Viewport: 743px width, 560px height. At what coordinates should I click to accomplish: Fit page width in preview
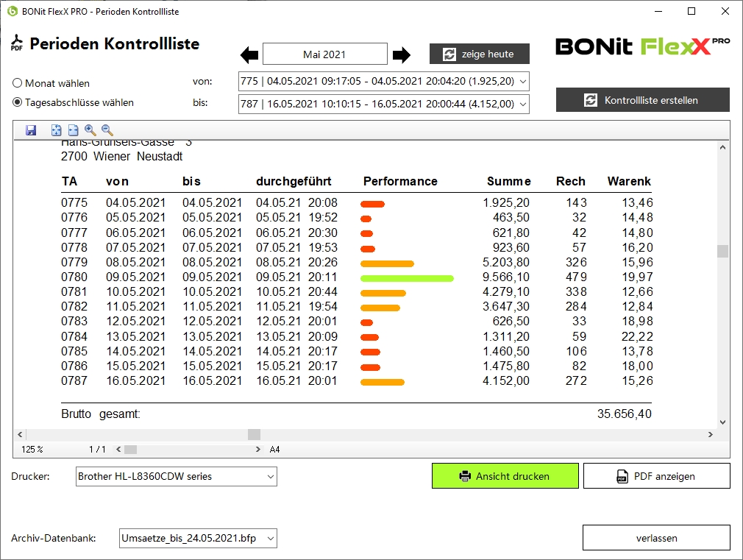(x=73, y=130)
